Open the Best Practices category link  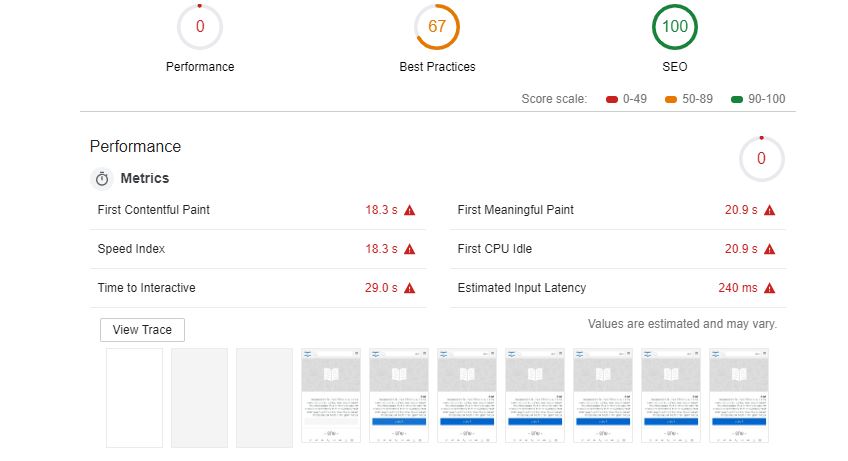click(x=437, y=67)
